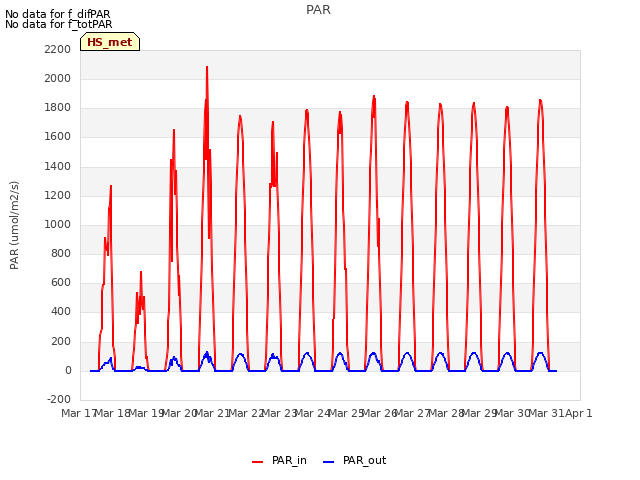The height and width of the screenshot is (480, 640).
Task: Click the 'No data for f_totPAR' message
Action: 58,24
